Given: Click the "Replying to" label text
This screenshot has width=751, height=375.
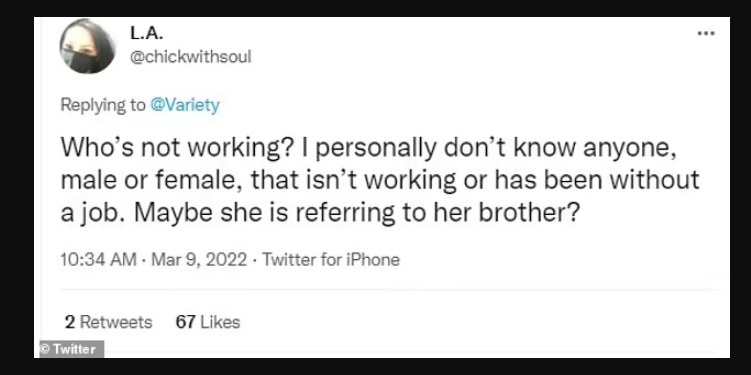Looking at the screenshot, I should pos(102,105).
